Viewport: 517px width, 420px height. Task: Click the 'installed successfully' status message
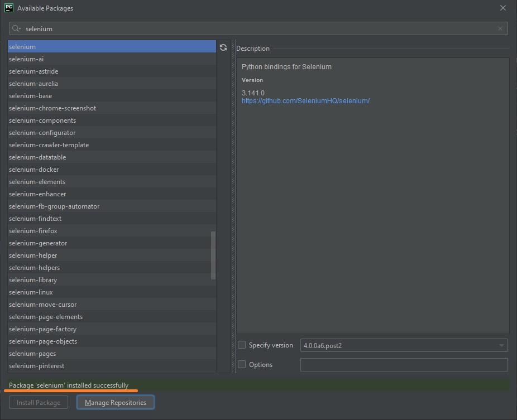(69, 385)
